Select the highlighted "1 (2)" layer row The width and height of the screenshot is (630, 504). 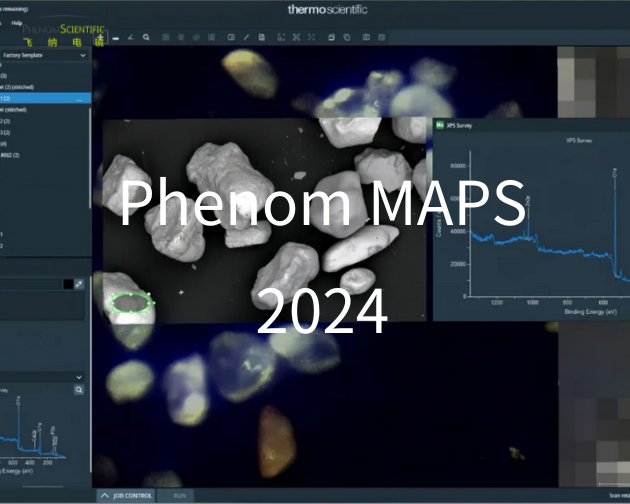point(45,98)
